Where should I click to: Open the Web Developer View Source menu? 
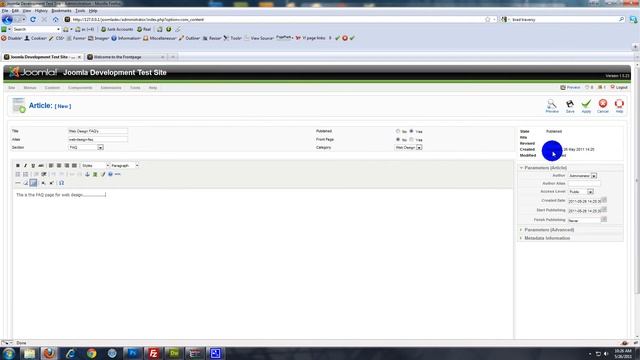pyautogui.click(x=259, y=38)
